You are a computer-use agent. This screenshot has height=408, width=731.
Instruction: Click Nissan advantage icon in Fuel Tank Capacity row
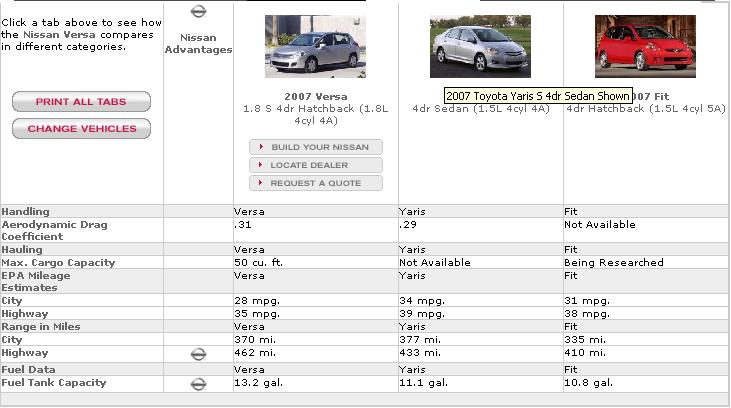[x=198, y=383]
